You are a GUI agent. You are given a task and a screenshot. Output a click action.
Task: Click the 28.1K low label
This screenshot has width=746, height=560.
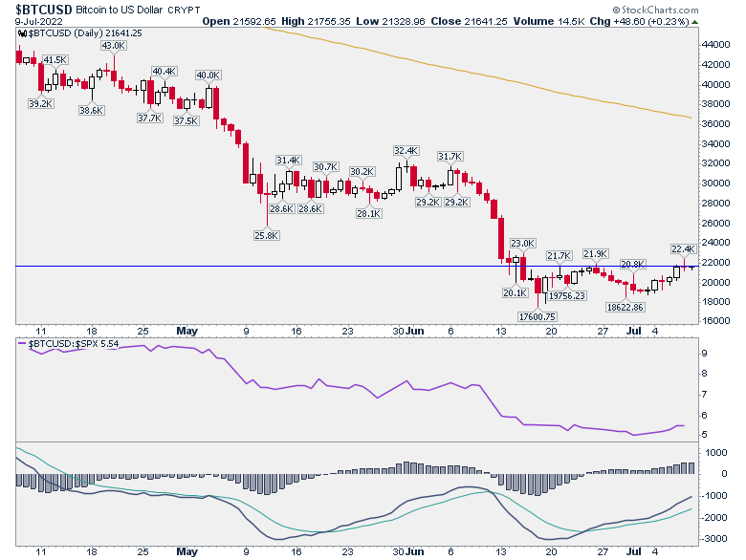point(369,214)
